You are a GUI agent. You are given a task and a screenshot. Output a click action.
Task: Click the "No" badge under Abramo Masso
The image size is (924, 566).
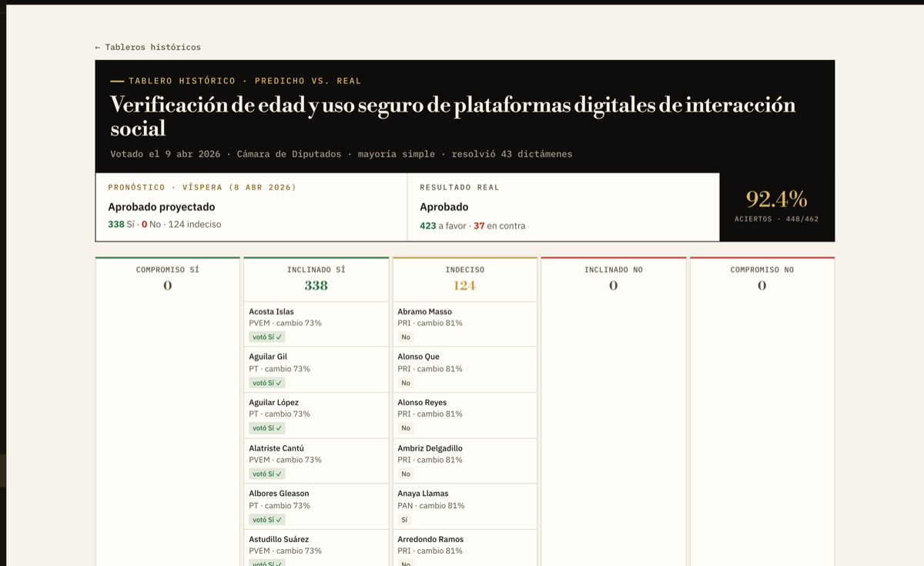click(406, 337)
